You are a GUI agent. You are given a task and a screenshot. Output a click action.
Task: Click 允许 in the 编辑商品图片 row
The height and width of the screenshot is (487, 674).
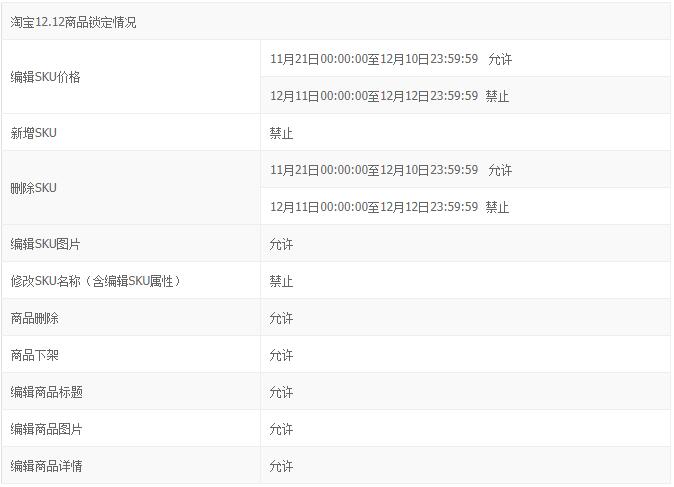[281, 429]
